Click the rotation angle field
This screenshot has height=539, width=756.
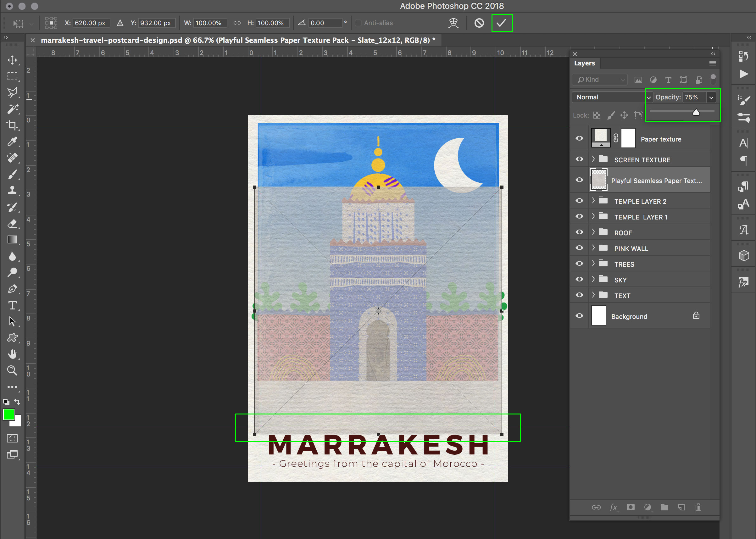click(325, 23)
